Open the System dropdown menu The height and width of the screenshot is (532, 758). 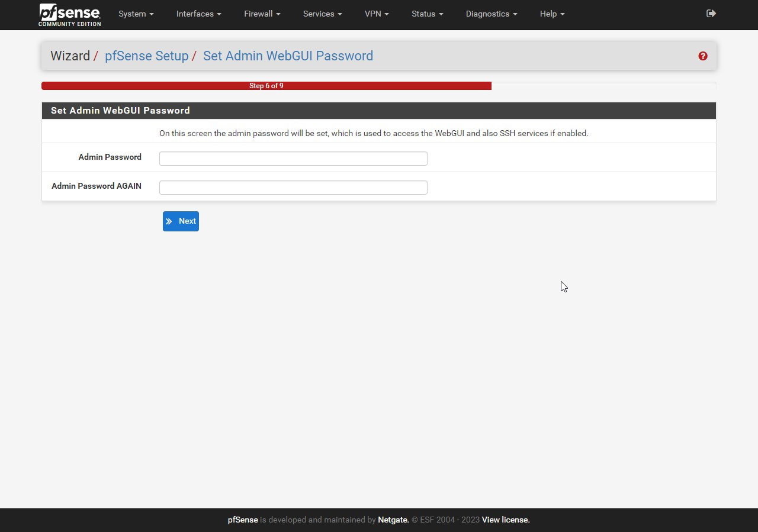pos(136,14)
